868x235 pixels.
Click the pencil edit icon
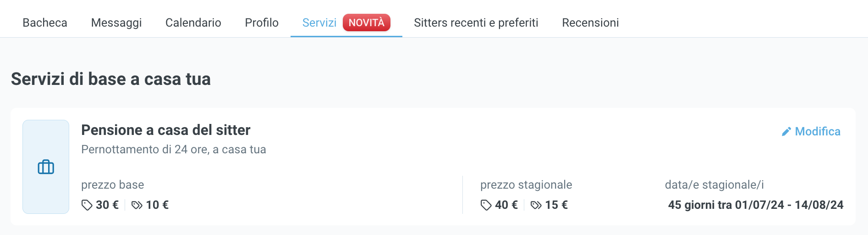[x=786, y=132]
